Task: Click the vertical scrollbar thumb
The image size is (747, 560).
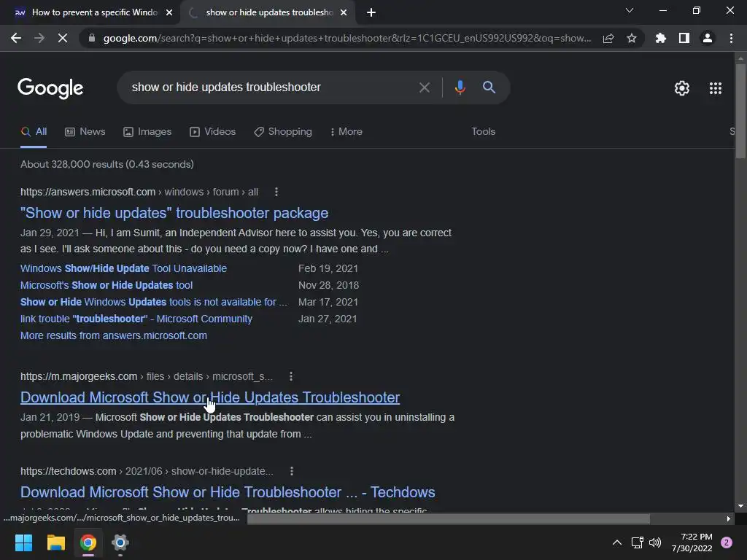Action: [740, 112]
